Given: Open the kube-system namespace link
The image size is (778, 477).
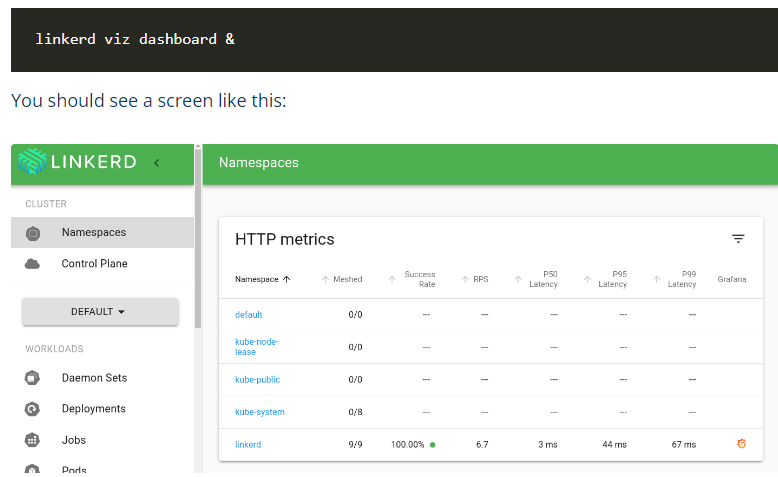Looking at the screenshot, I should 260,412.
